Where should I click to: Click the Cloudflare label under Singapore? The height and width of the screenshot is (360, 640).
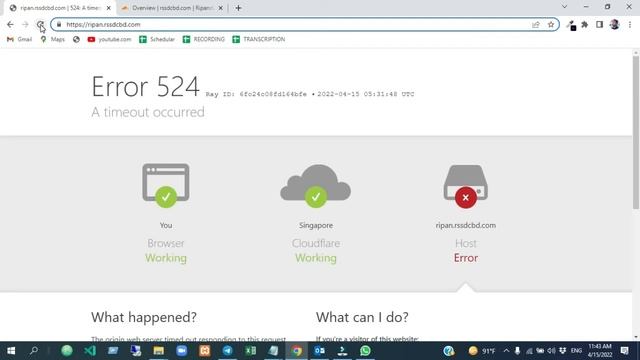click(316, 243)
